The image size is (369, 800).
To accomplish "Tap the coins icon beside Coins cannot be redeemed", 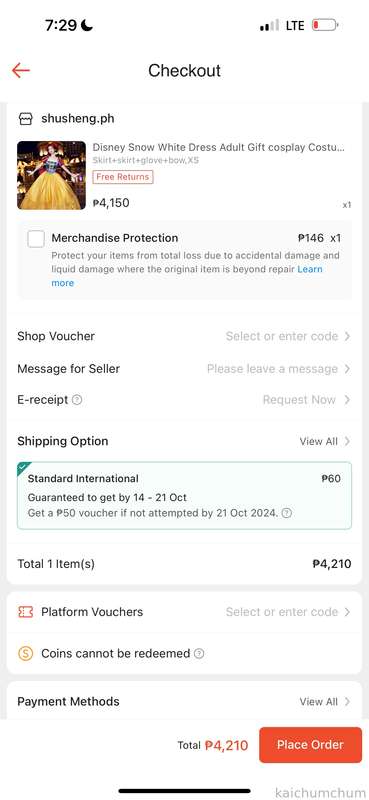I will 26,654.
